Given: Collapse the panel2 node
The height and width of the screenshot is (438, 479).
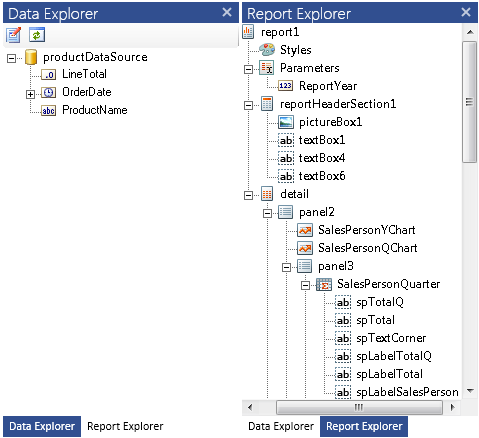Looking at the screenshot, I should tap(267, 213).
